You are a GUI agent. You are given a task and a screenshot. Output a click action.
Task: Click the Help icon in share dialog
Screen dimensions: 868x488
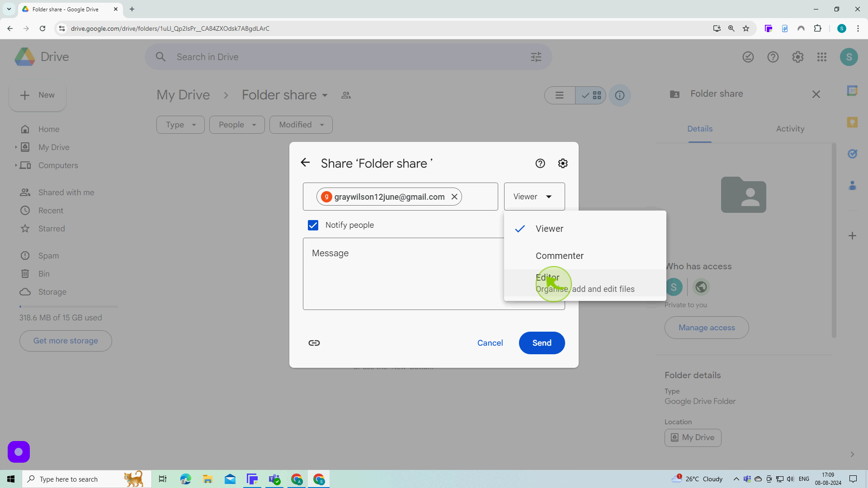[x=541, y=163]
